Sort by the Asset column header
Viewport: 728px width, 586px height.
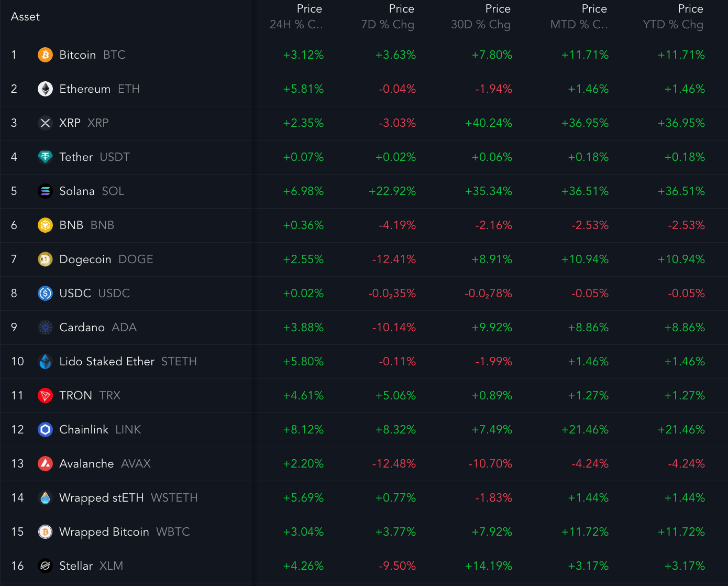pyautogui.click(x=25, y=17)
